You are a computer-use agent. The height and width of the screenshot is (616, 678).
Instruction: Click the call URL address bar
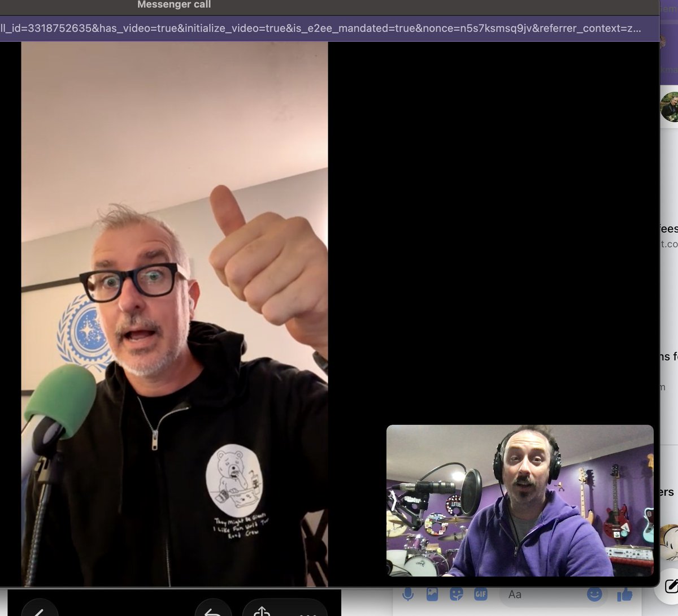click(329, 28)
